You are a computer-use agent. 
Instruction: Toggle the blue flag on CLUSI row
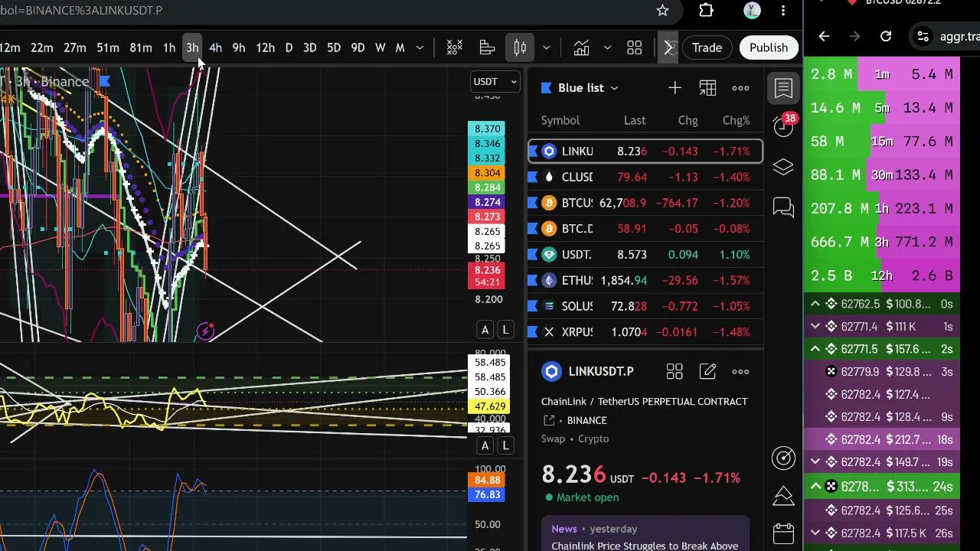pyautogui.click(x=534, y=177)
